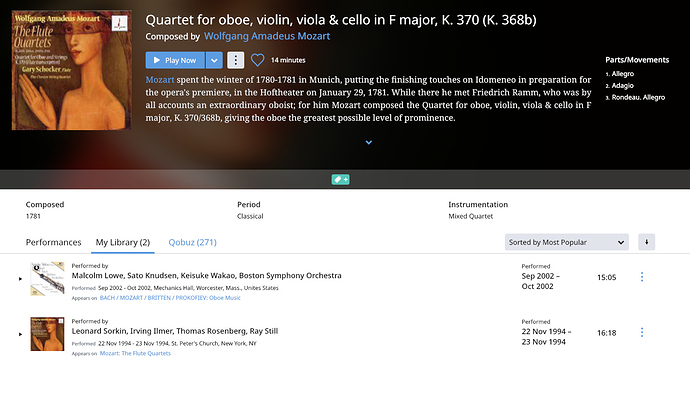Click the 16:18 duration

coord(606,333)
